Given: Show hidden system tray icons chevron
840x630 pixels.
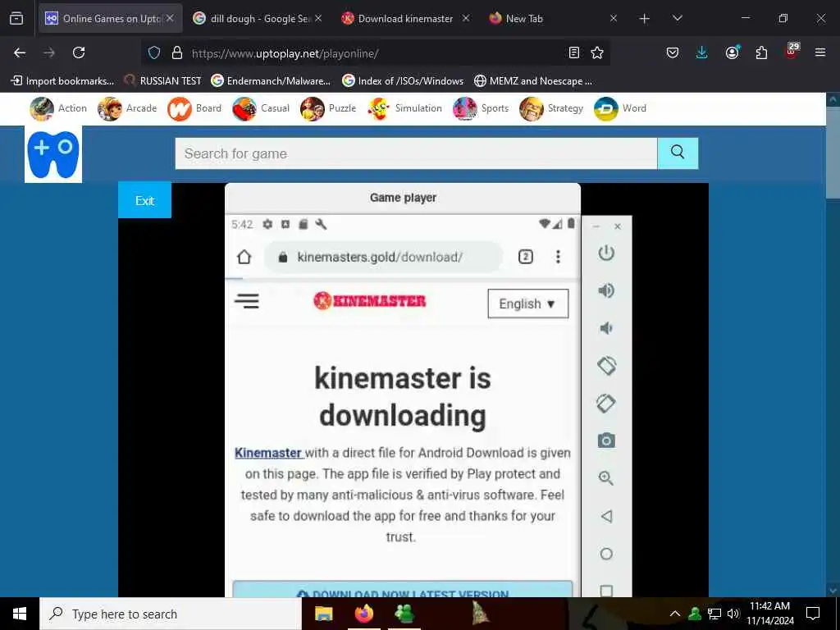Looking at the screenshot, I should tap(675, 614).
